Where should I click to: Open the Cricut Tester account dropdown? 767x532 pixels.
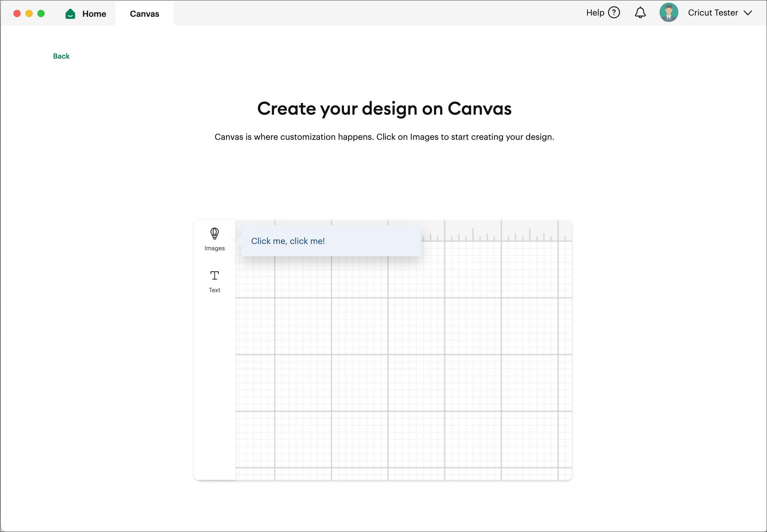point(713,13)
